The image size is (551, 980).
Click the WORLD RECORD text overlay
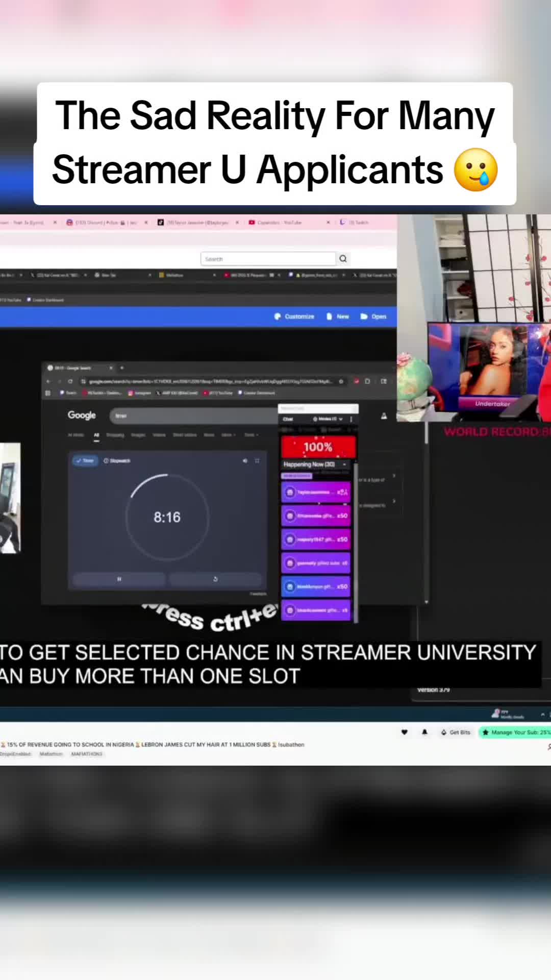tap(497, 432)
